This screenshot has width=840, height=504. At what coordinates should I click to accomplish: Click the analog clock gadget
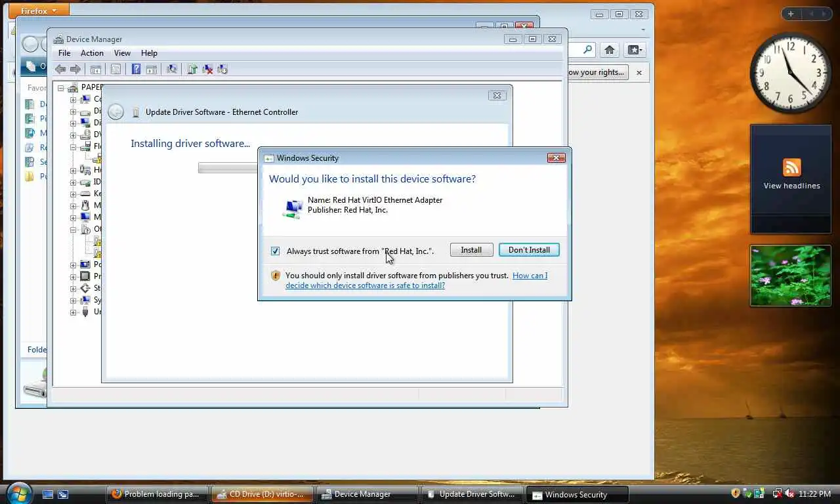pos(791,73)
